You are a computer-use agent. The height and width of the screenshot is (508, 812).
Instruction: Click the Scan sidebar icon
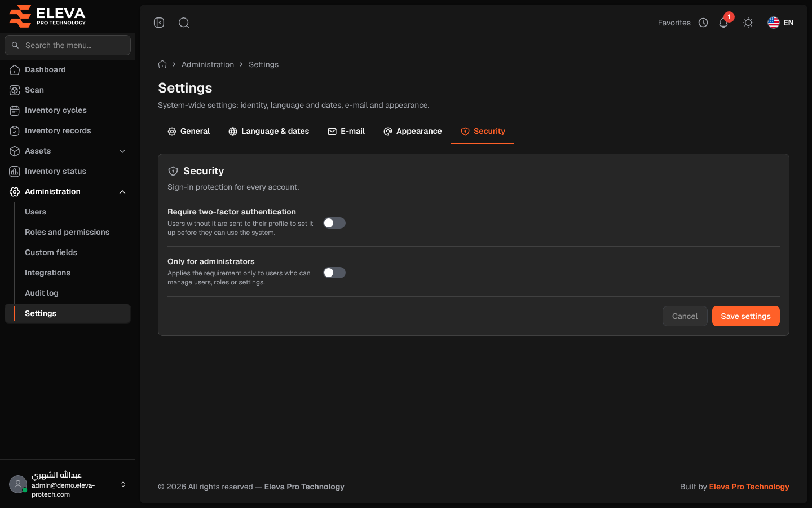15,90
